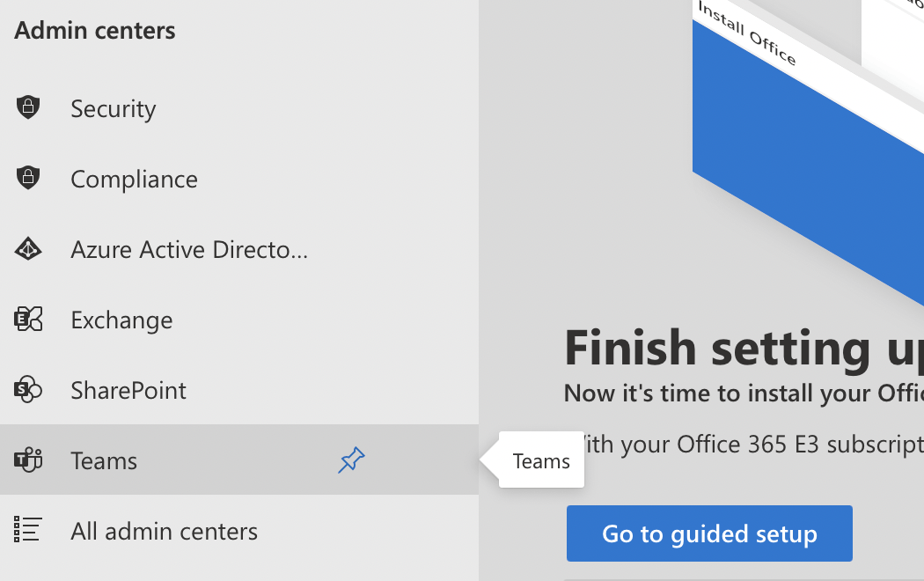Click the Admin centers section heading
The height and width of the screenshot is (581, 924).
pyautogui.click(x=95, y=31)
